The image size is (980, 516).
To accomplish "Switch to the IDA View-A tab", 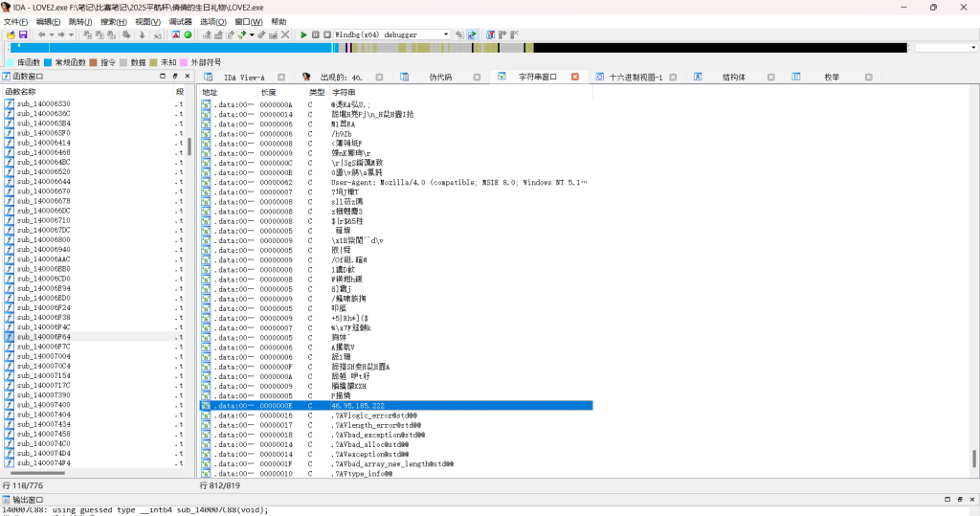I will point(244,77).
